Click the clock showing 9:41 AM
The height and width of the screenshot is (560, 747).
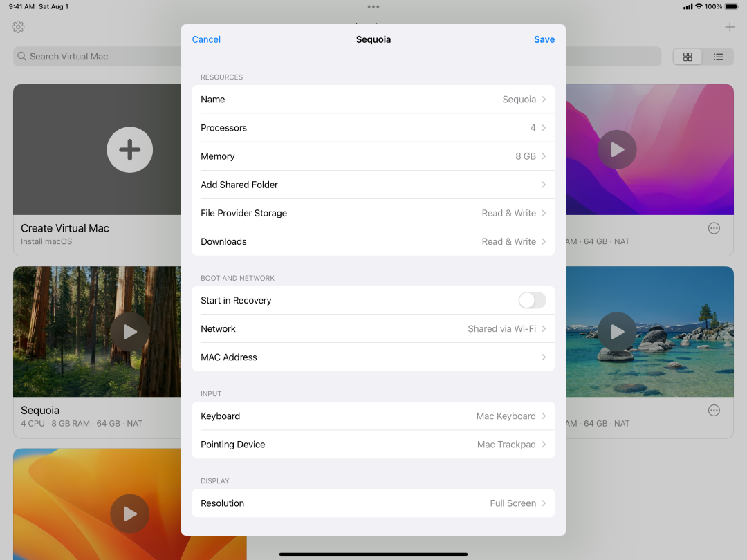pos(21,7)
